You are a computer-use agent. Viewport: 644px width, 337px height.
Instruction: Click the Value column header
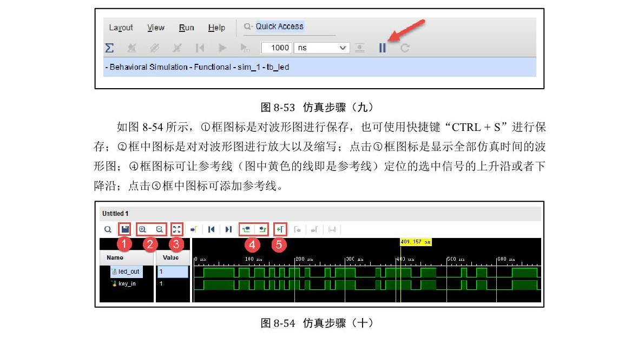(x=173, y=258)
